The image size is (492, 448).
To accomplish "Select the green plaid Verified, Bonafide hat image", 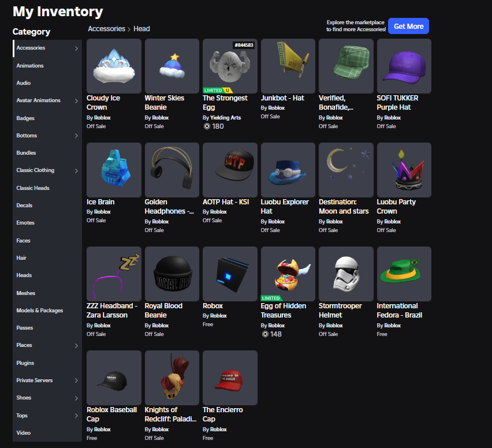I will coord(346,66).
